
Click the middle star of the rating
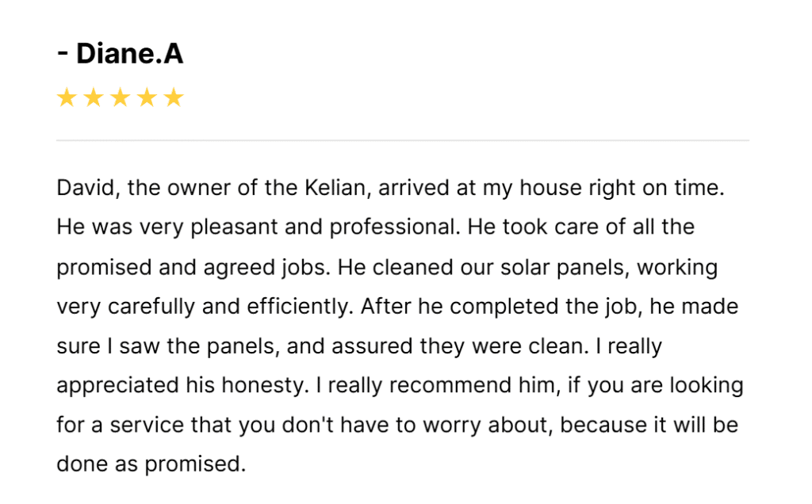pos(121,98)
